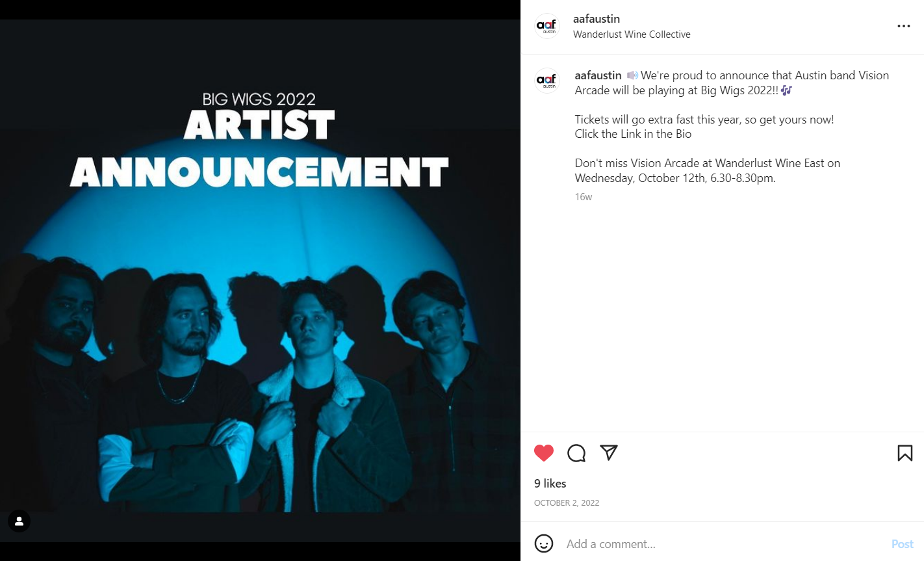This screenshot has width=924, height=561.
Task: Show tagged people icon on photo
Action: [19, 521]
